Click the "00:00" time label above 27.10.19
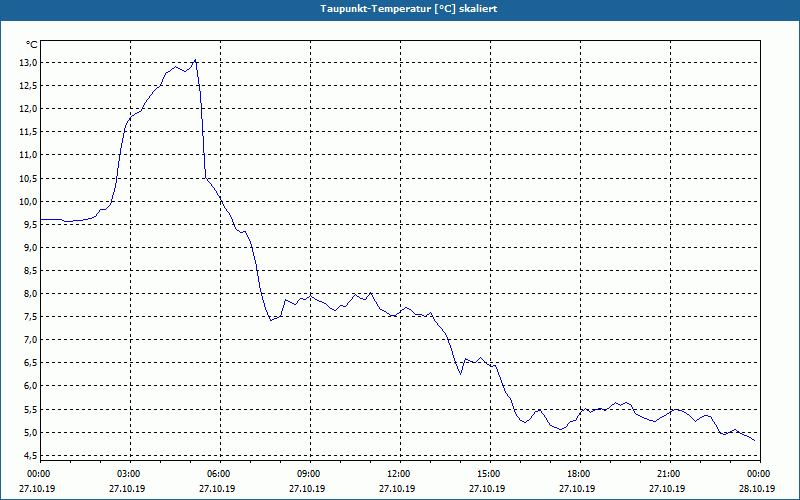This screenshot has width=800, height=500. pos(39,474)
